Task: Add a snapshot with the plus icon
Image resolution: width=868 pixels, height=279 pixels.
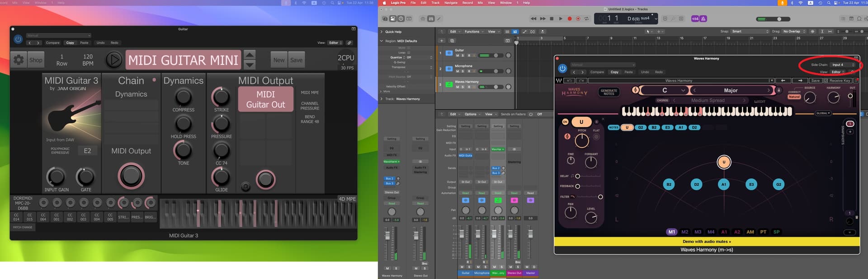Action: [x=850, y=132]
